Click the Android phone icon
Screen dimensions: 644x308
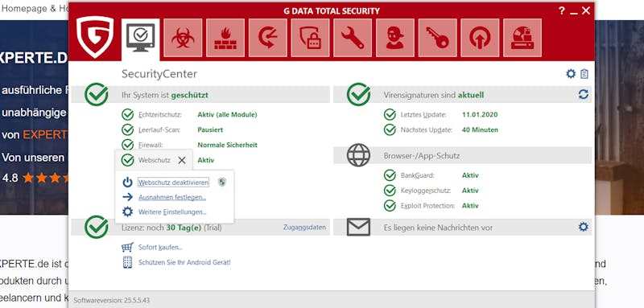[x=128, y=262]
